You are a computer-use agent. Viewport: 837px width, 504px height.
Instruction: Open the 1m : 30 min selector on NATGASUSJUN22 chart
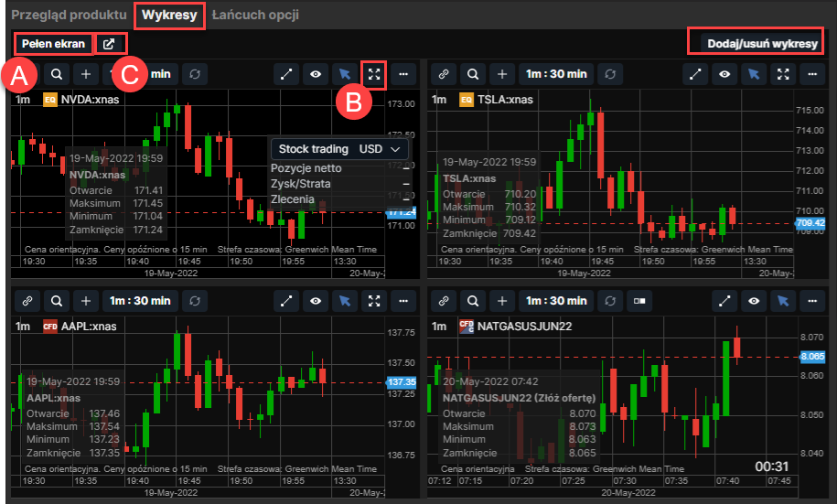[556, 301]
